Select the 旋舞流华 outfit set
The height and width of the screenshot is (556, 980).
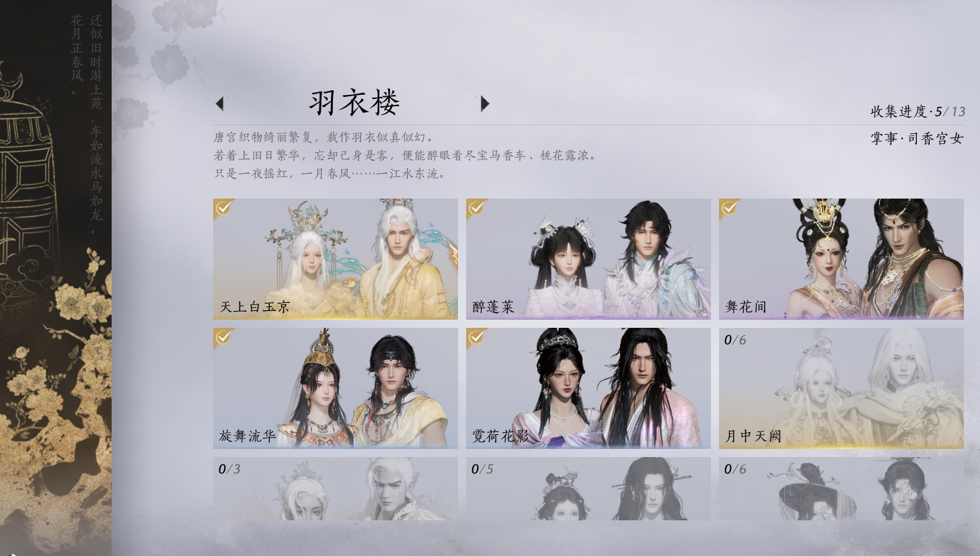pyautogui.click(x=336, y=388)
